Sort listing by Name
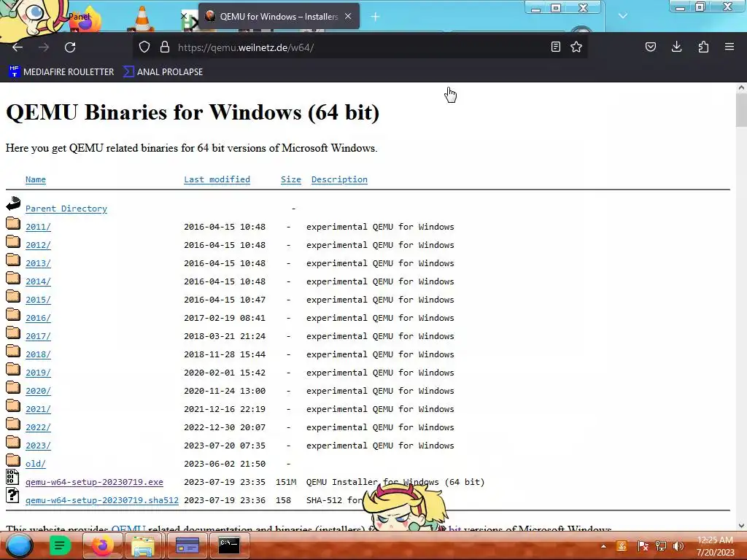 [x=36, y=179]
